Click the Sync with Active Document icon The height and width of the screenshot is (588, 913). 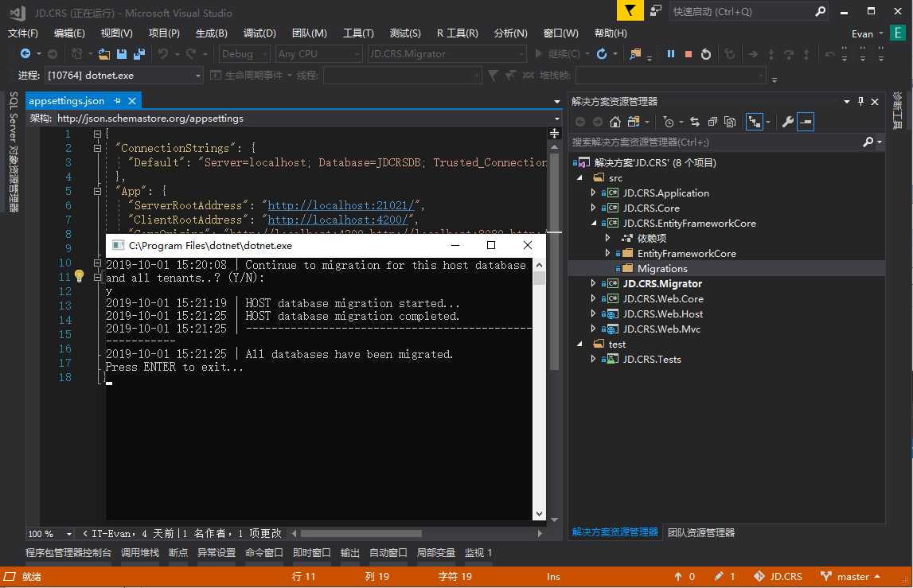(695, 122)
